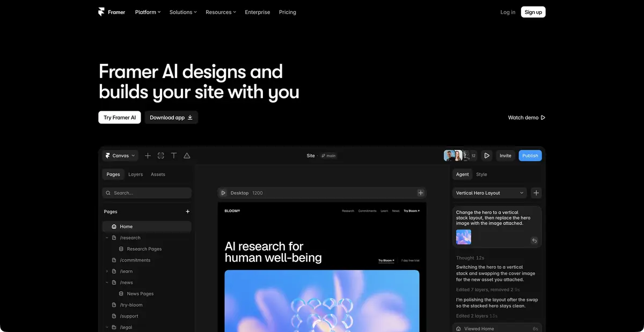Select the triangle vector tool icon
Viewport: 644px width, 332px height.
[x=187, y=156]
